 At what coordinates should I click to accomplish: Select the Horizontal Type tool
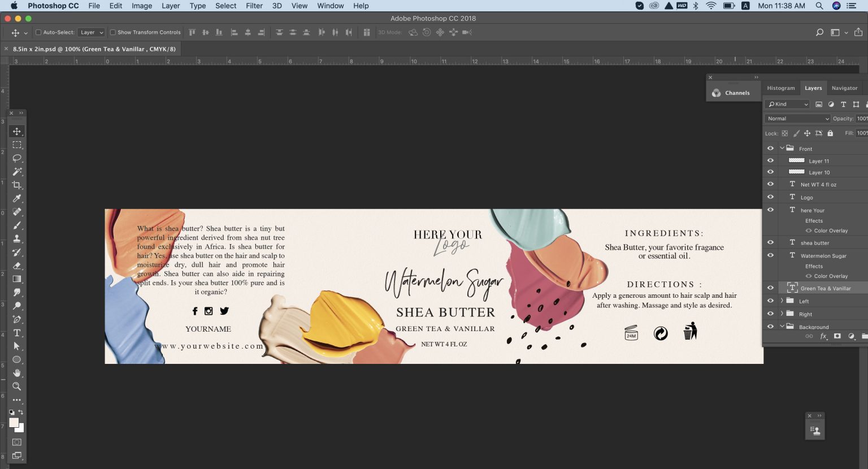(16, 333)
